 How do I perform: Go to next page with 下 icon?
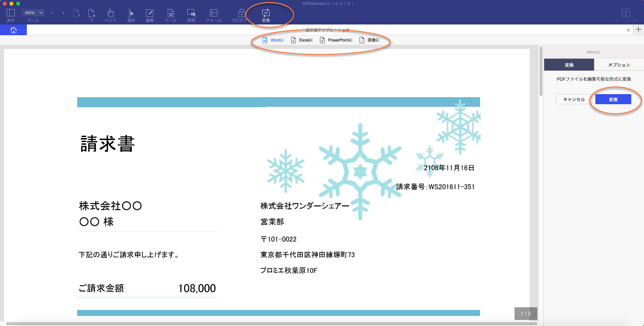point(92,13)
